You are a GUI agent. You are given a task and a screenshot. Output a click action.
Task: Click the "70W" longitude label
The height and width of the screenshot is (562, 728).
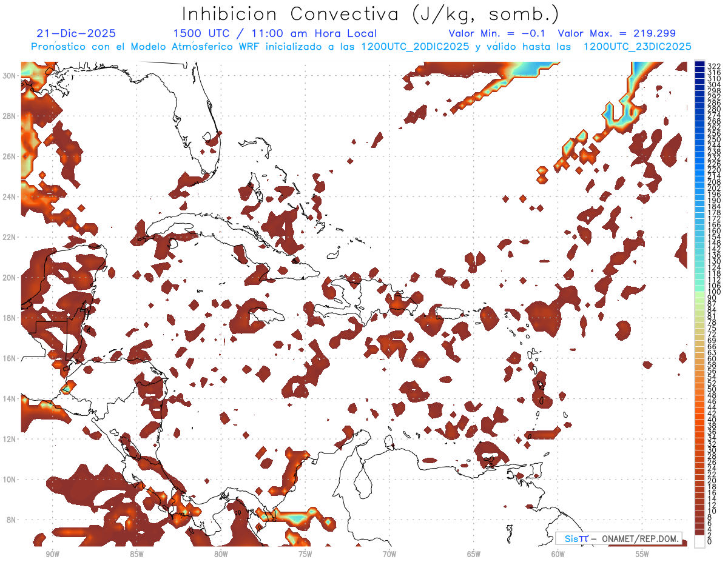point(389,554)
